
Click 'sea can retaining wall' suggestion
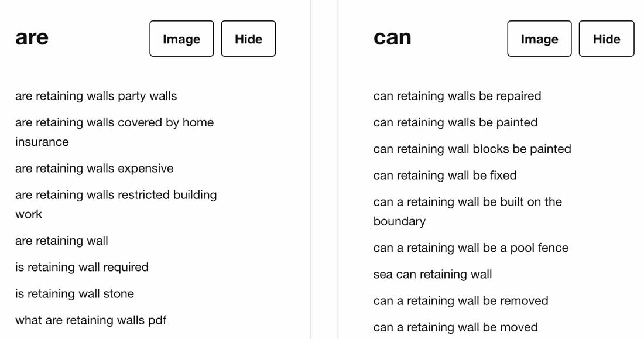(x=433, y=274)
